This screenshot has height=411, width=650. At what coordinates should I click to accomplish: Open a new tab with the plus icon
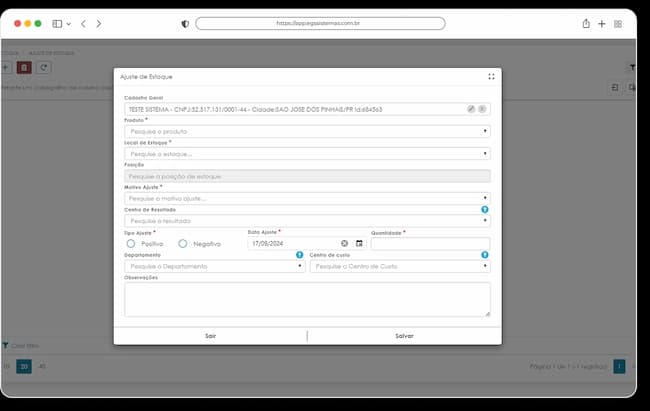click(x=601, y=24)
